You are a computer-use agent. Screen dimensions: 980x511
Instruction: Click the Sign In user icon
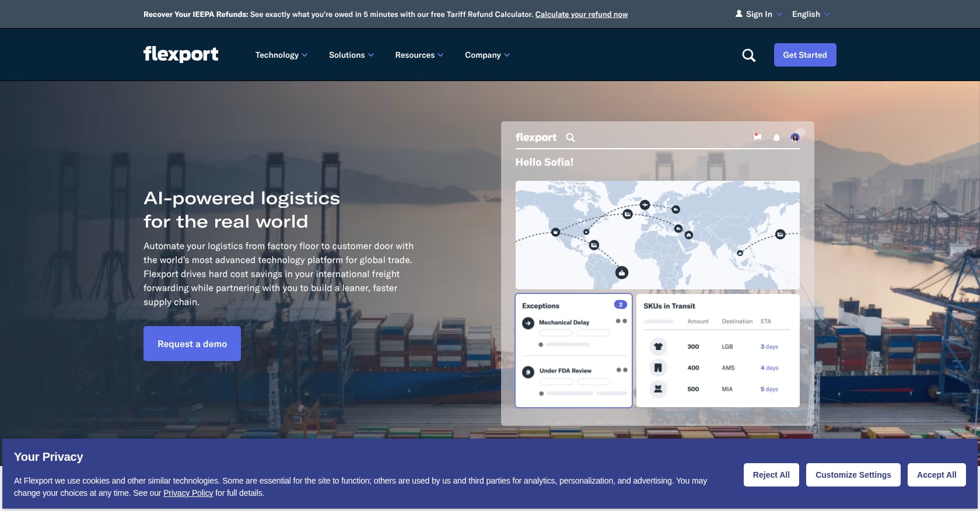[739, 14]
